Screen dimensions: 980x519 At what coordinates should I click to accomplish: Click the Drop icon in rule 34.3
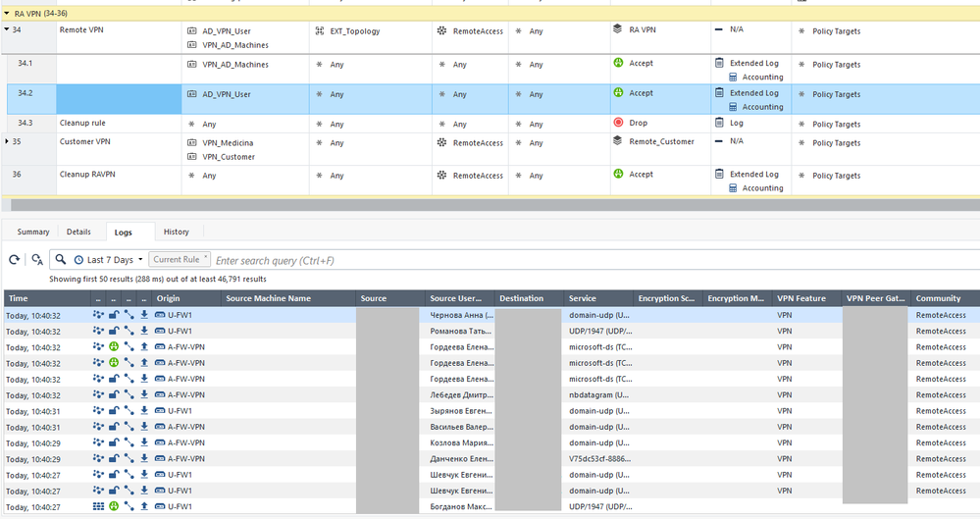pyautogui.click(x=619, y=123)
